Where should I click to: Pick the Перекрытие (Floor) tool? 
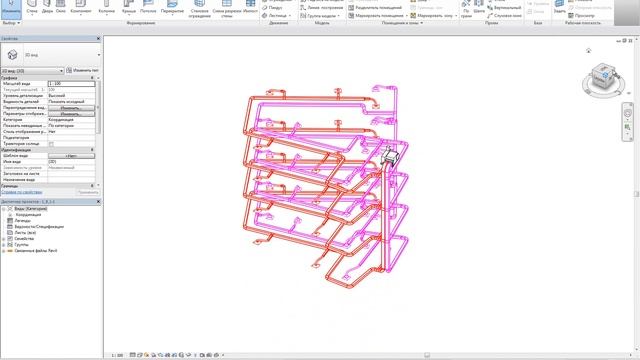pyautogui.click(x=172, y=7)
